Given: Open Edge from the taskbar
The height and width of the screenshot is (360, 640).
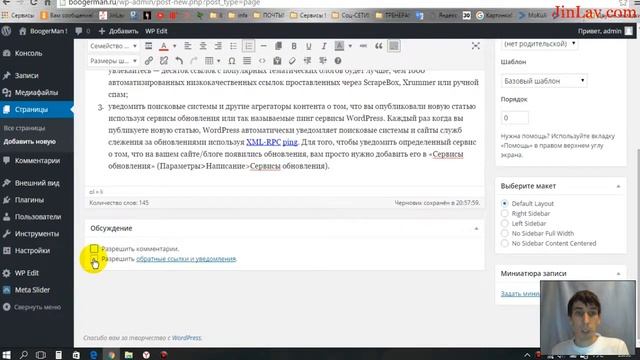Looking at the screenshot, I should pyautogui.click(x=93, y=355).
